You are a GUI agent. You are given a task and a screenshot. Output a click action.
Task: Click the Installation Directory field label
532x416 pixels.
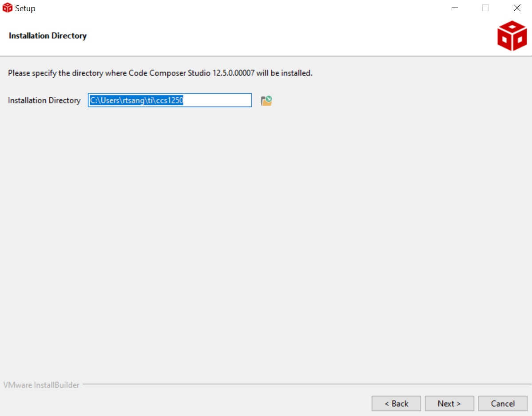coord(44,100)
